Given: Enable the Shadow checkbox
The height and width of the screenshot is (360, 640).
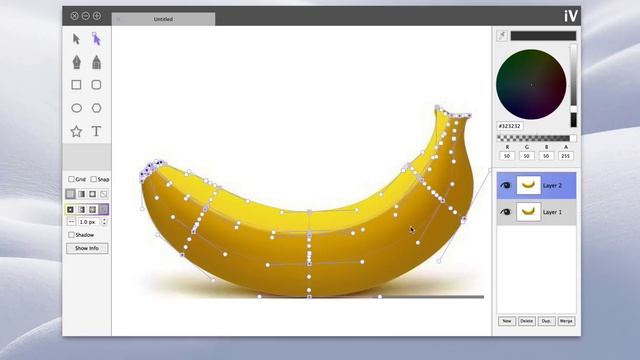Looking at the screenshot, I should point(71,235).
